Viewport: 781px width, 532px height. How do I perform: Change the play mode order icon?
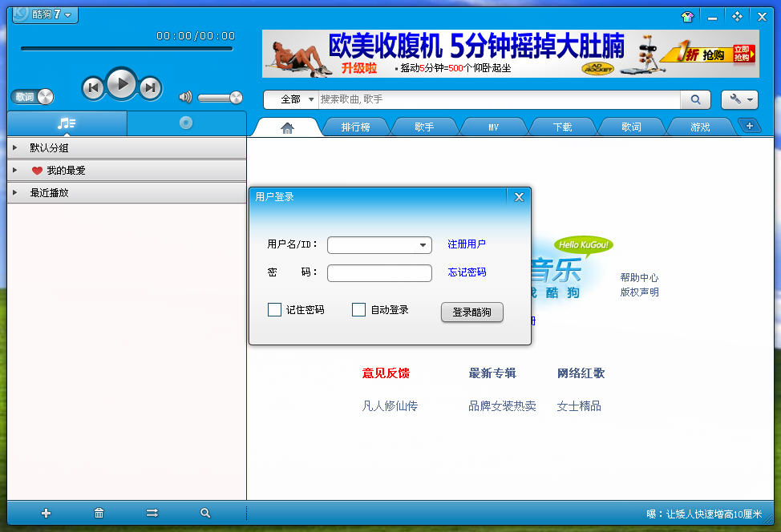pyautogui.click(x=152, y=513)
